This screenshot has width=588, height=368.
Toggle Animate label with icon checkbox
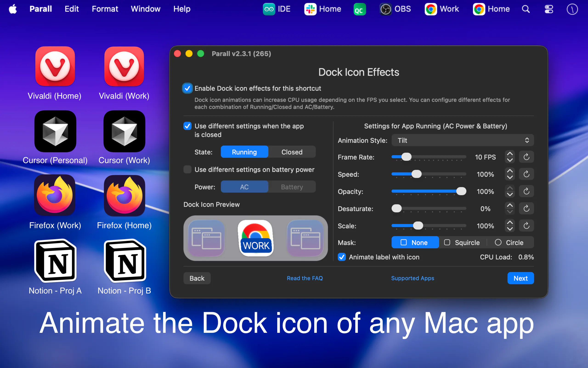pos(342,257)
